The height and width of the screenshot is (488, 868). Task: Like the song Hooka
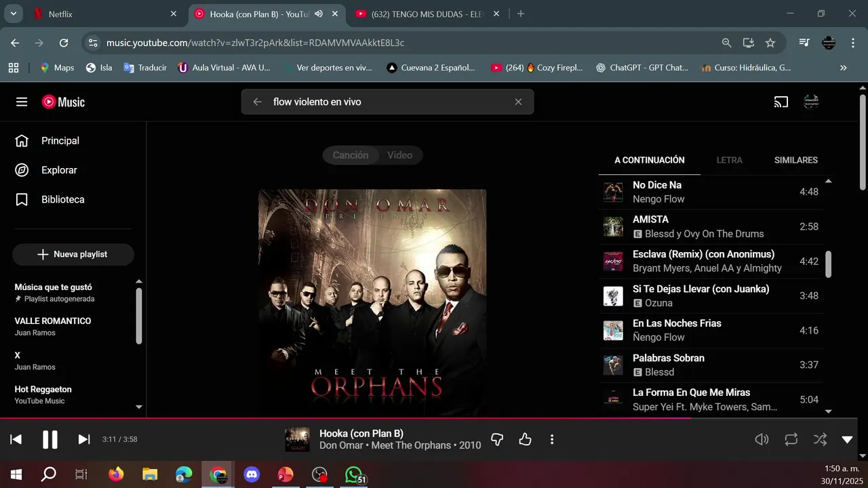[525, 439]
